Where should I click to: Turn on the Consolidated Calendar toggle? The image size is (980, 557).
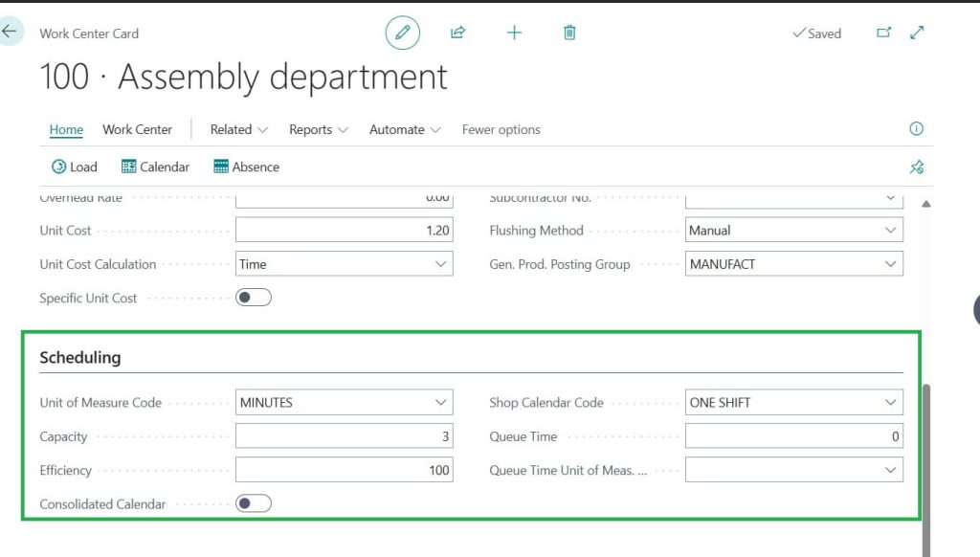pos(253,502)
